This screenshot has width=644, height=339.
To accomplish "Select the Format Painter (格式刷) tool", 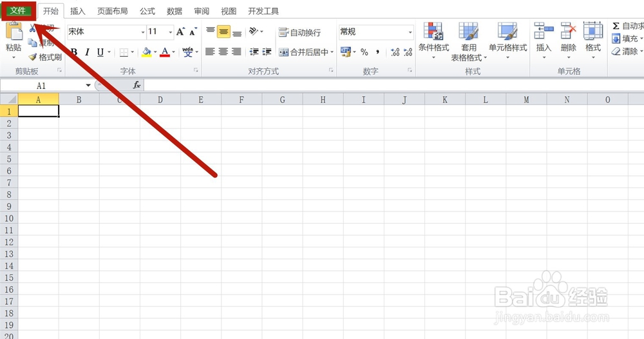I will pos(45,57).
